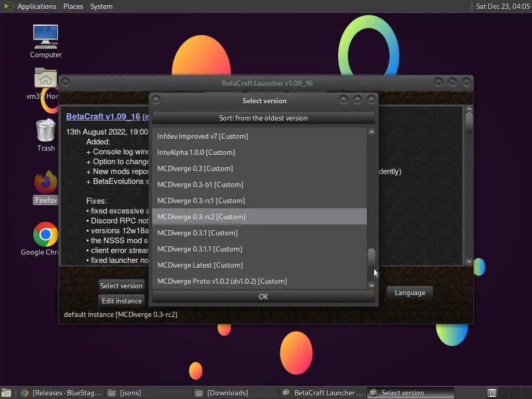This screenshot has height=399, width=532.
Task: Confirm the selection with the OK button
Action: [263, 297]
